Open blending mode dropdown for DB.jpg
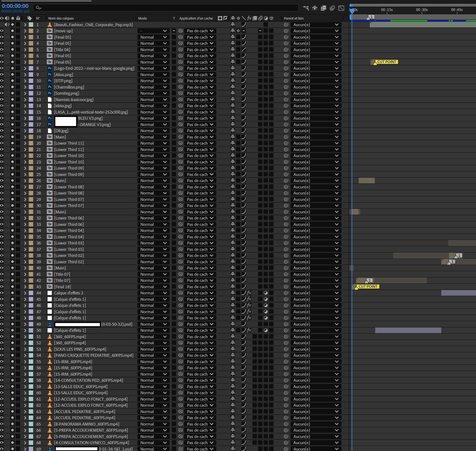The width and height of the screenshot is (476, 451). tap(153, 131)
